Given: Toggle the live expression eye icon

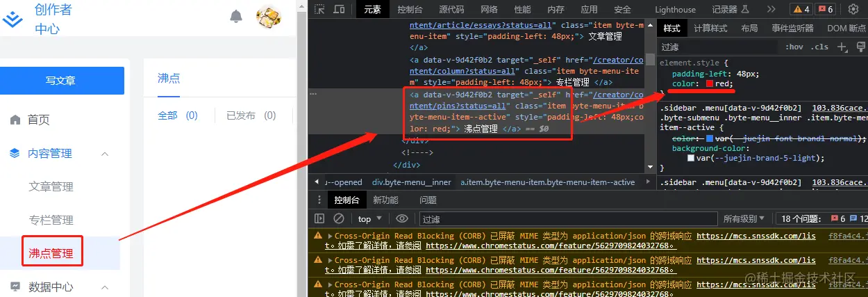Looking at the screenshot, I should 401,219.
